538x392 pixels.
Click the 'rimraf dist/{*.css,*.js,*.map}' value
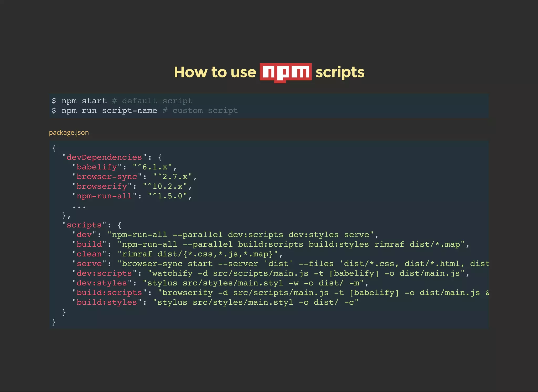coord(198,254)
